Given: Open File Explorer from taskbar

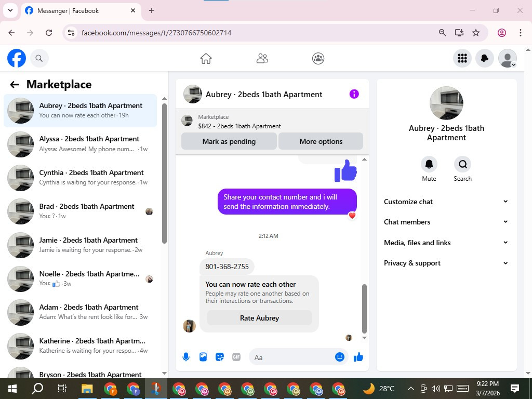Looking at the screenshot, I should [87, 389].
